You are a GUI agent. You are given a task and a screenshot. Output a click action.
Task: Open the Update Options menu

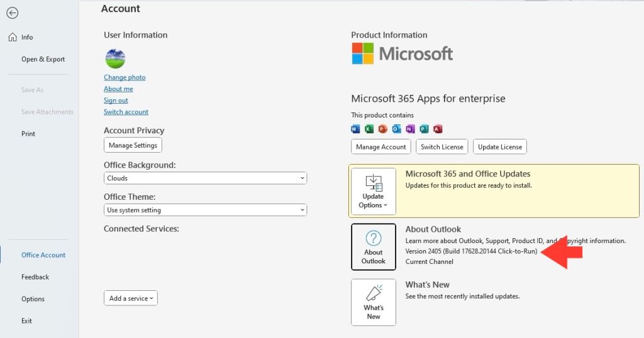pyautogui.click(x=374, y=191)
